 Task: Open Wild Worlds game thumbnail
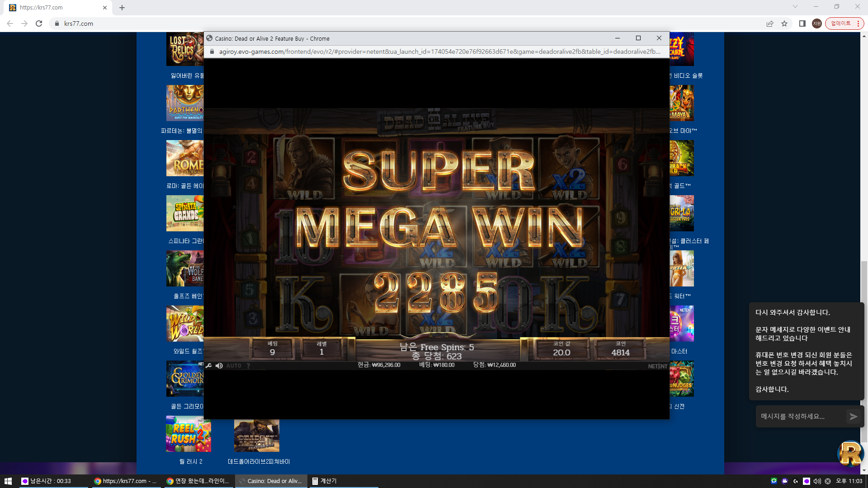click(x=185, y=324)
